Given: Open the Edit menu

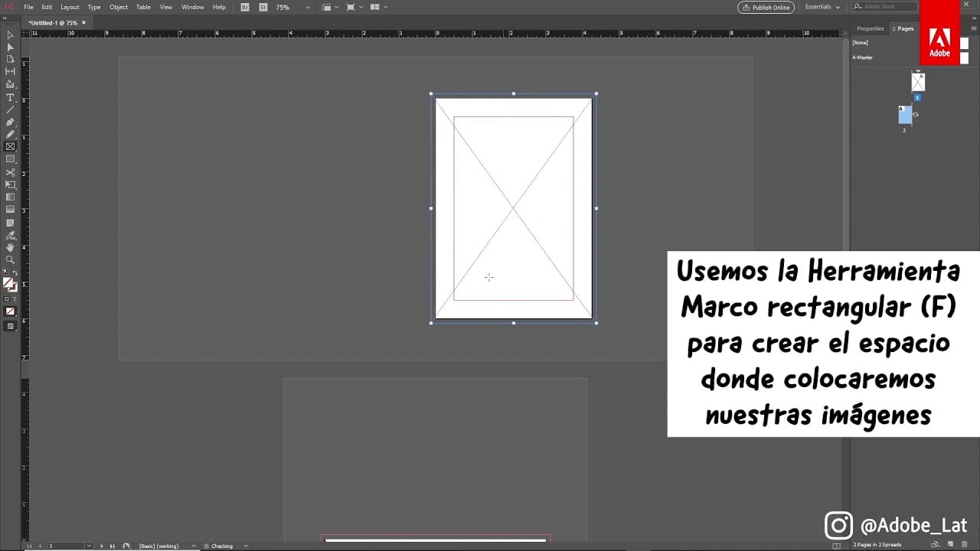Looking at the screenshot, I should click(47, 7).
